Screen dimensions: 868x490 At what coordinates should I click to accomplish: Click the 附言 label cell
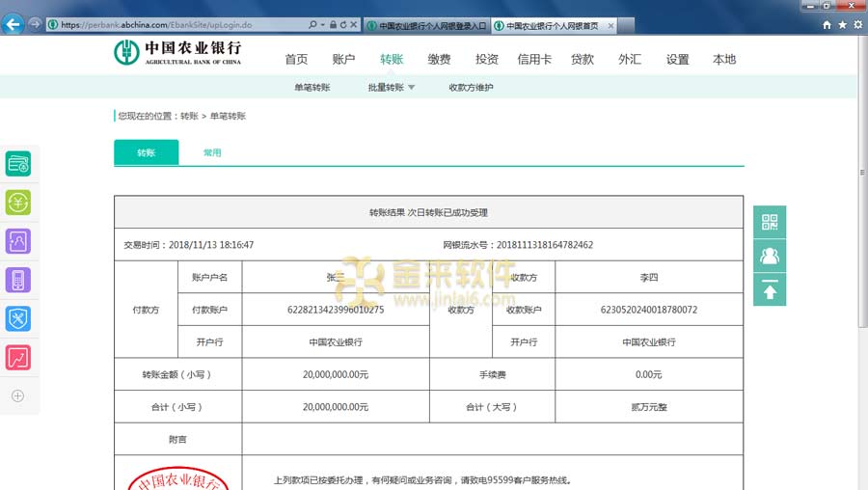click(177, 439)
